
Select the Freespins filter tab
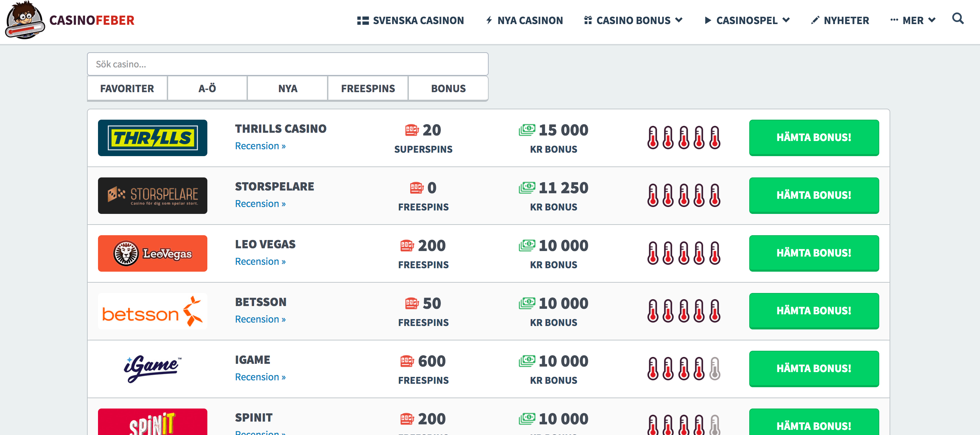coord(368,89)
